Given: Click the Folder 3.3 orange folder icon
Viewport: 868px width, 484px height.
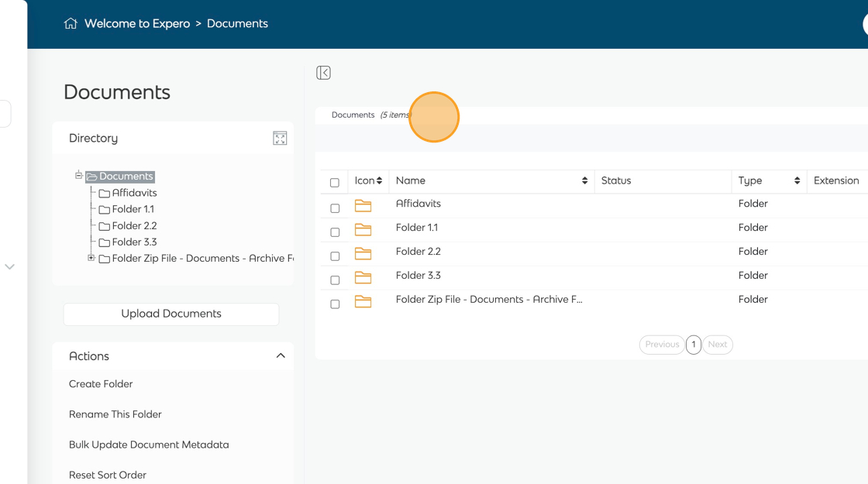Looking at the screenshot, I should click(363, 277).
